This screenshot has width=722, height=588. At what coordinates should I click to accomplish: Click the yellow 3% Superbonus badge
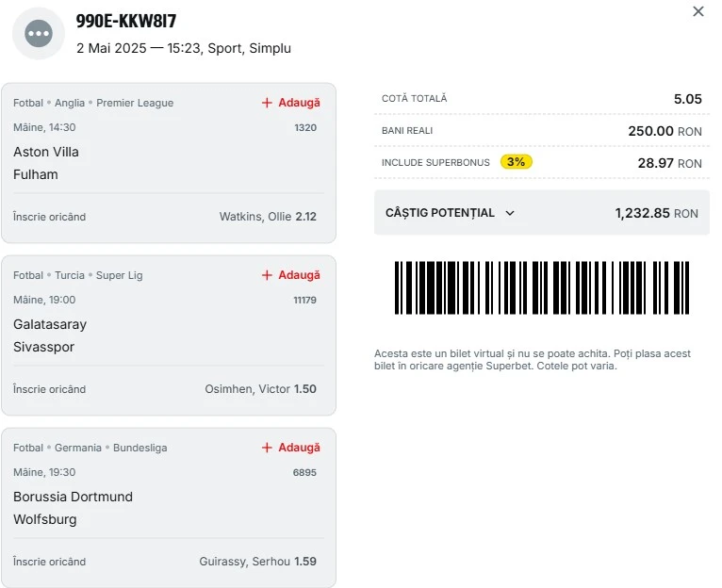(x=516, y=162)
